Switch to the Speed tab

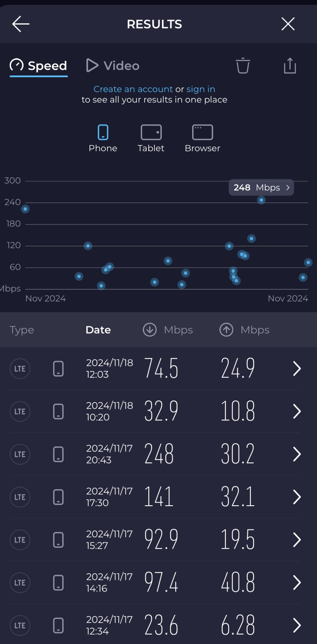tap(39, 66)
